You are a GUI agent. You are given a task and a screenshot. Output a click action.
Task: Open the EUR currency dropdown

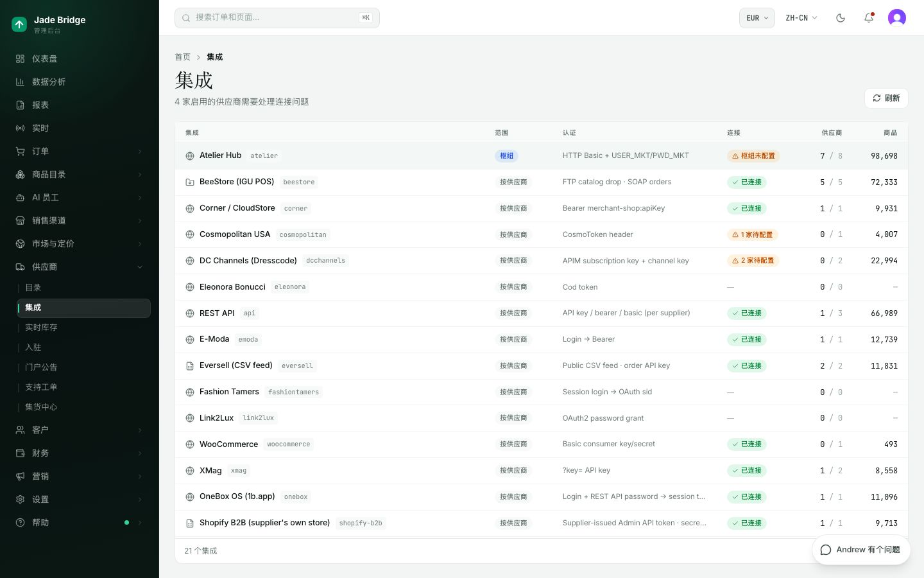(x=757, y=18)
